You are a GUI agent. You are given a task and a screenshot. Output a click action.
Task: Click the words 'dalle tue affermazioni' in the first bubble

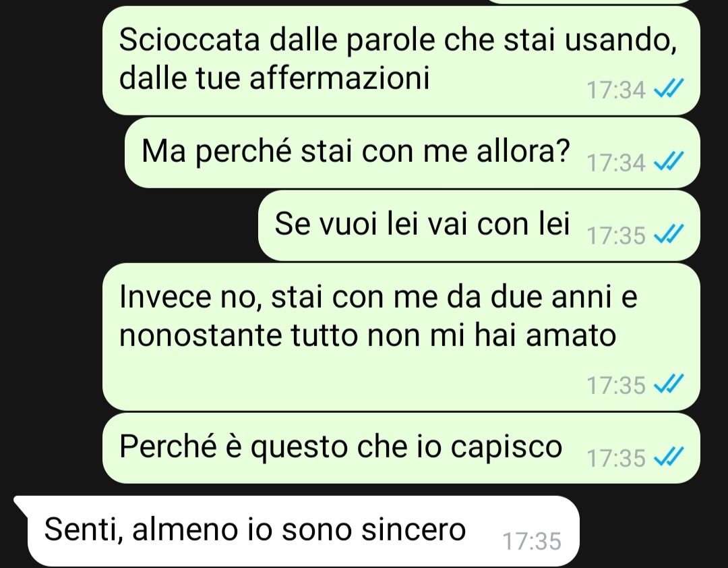coord(274,78)
